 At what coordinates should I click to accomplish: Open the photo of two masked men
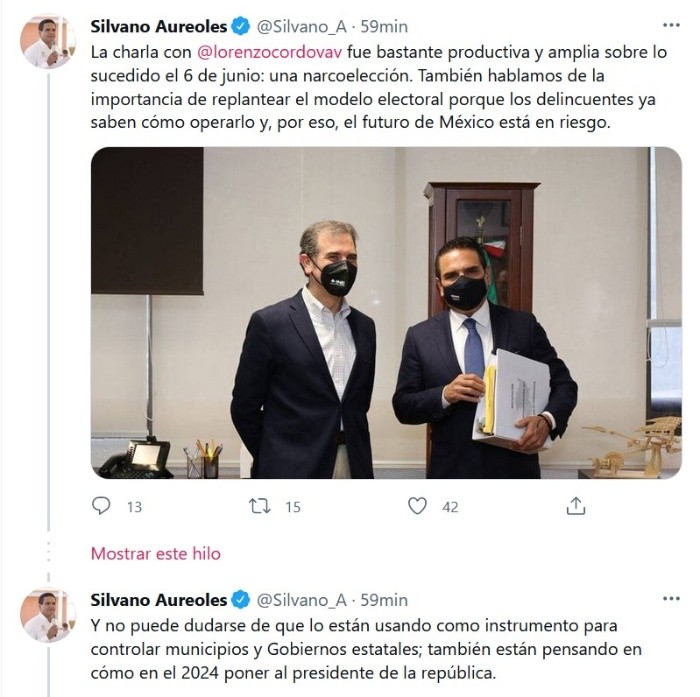386,313
